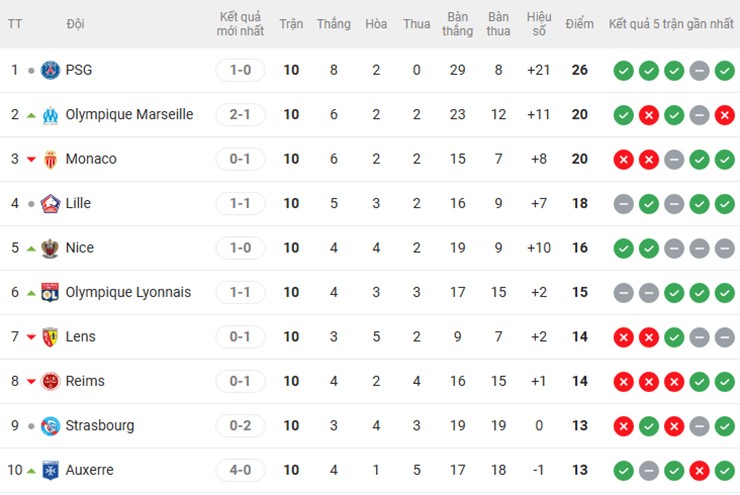Click Lille's first grey draw indicator
This screenshot has height=495, width=740.
click(623, 204)
